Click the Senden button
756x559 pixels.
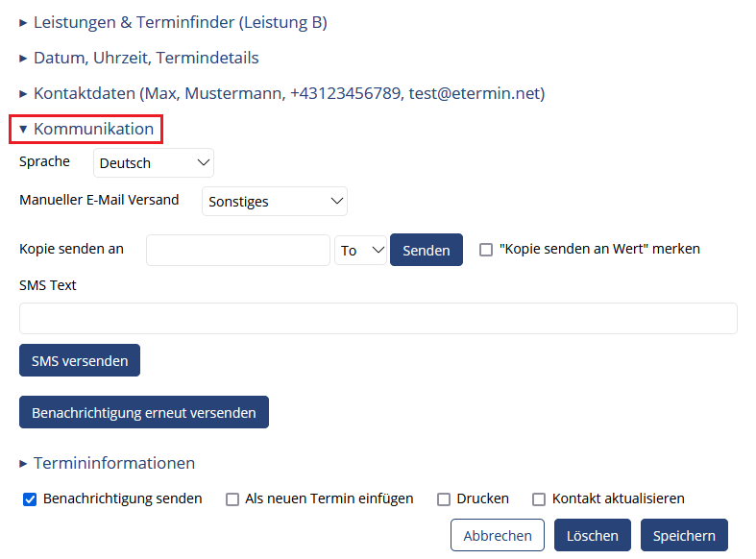click(427, 250)
